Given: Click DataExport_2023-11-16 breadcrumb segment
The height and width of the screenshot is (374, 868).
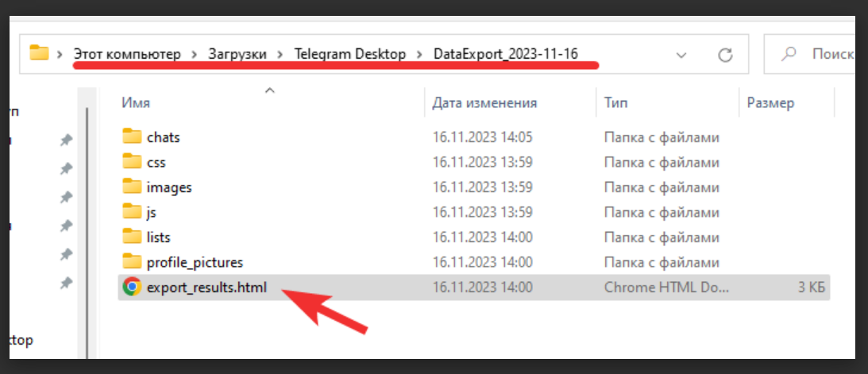Looking at the screenshot, I should tap(506, 54).
